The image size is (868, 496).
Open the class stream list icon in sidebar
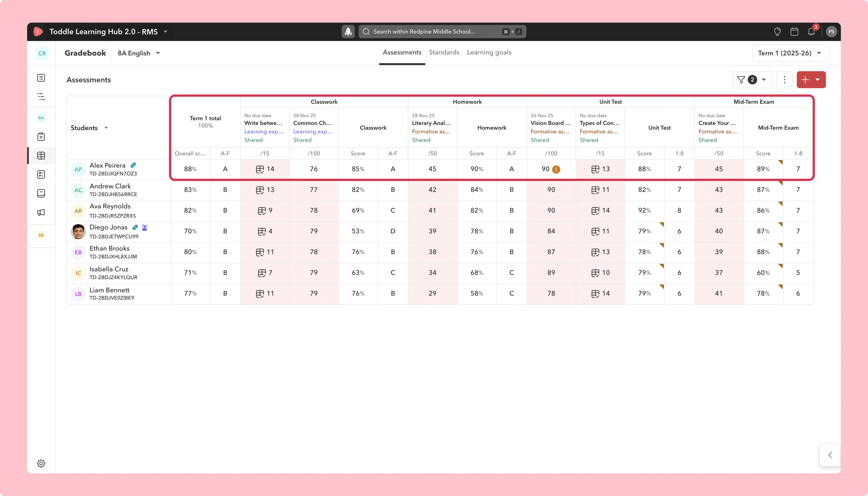(x=41, y=78)
